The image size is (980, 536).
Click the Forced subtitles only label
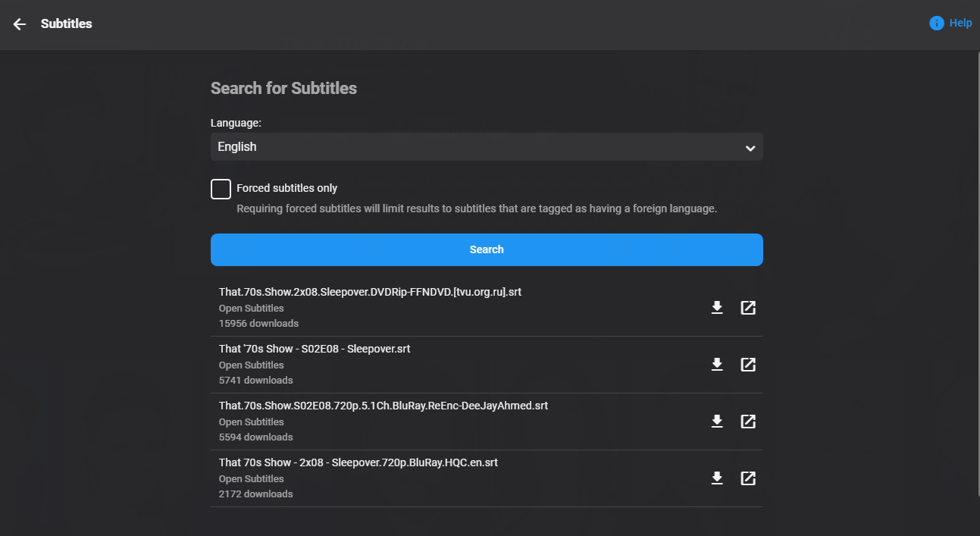click(x=286, y=188)
